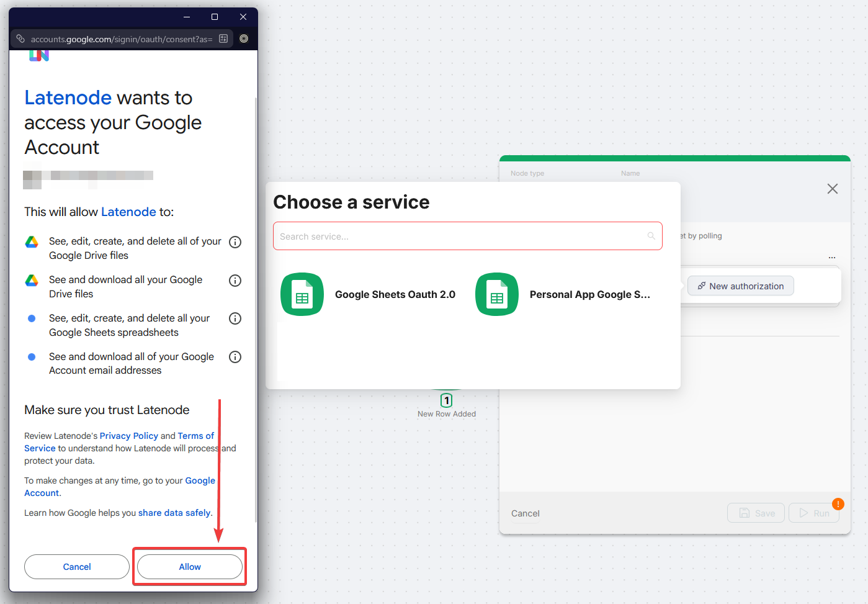Open Latenode's Privacy Policy link
This screenshot has height=604, width=868.
128,435
